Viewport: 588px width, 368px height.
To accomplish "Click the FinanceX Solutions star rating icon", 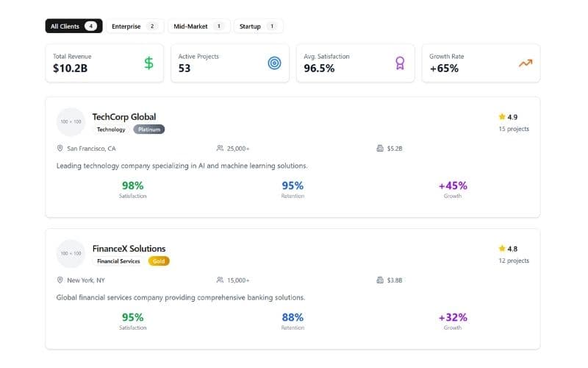I will [x=502, y=249].
